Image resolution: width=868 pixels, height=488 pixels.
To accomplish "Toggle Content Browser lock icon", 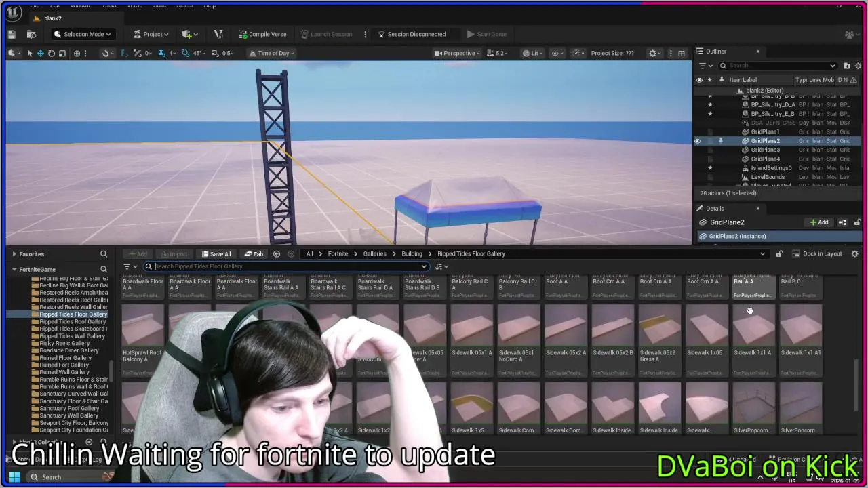I will coord(778,254).
